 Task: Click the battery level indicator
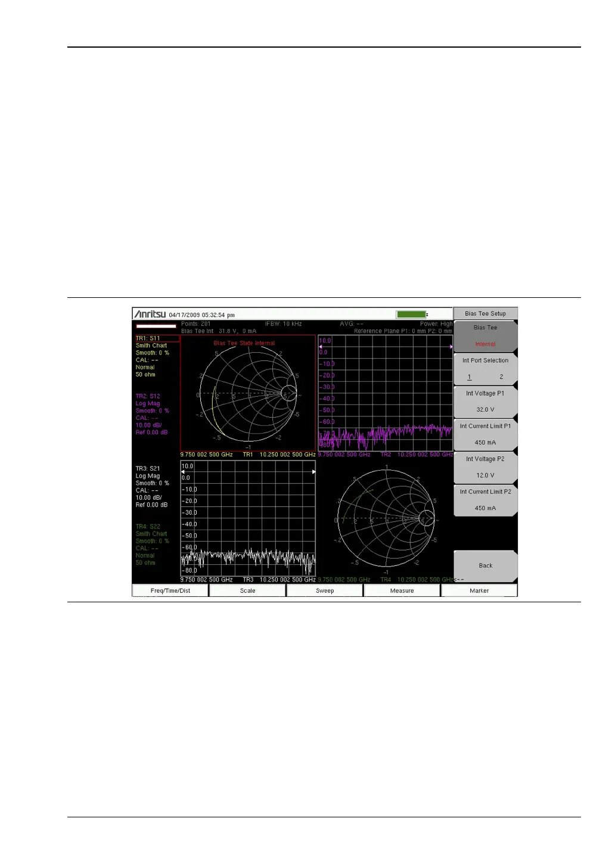(x=412, y=314)
